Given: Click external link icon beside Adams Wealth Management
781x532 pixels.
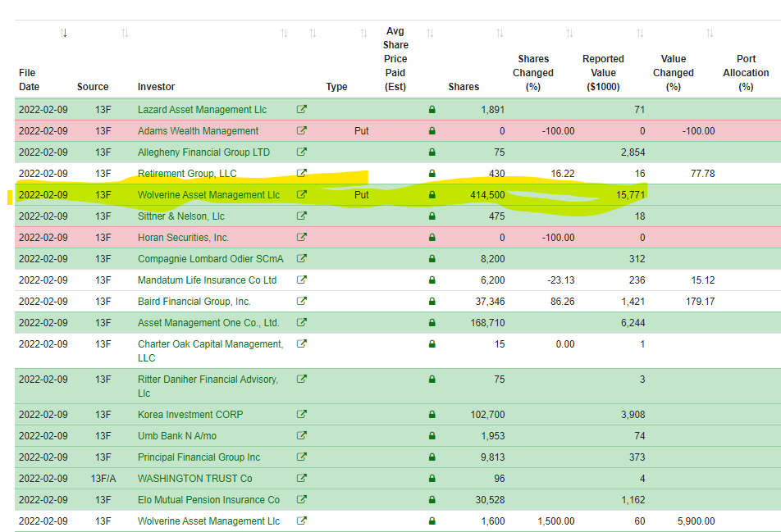Looking at the screenshot, I should [301, 130].
